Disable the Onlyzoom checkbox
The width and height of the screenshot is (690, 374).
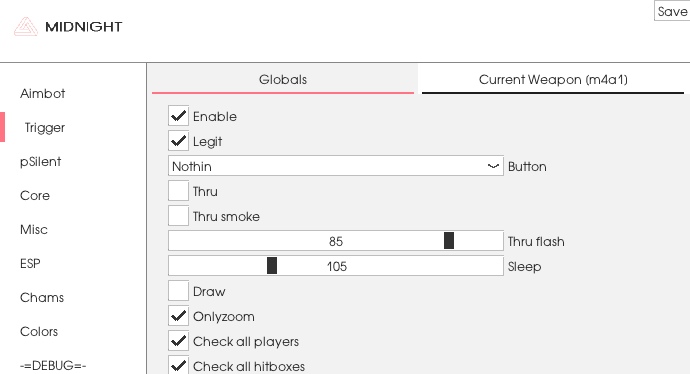point(178,316)
